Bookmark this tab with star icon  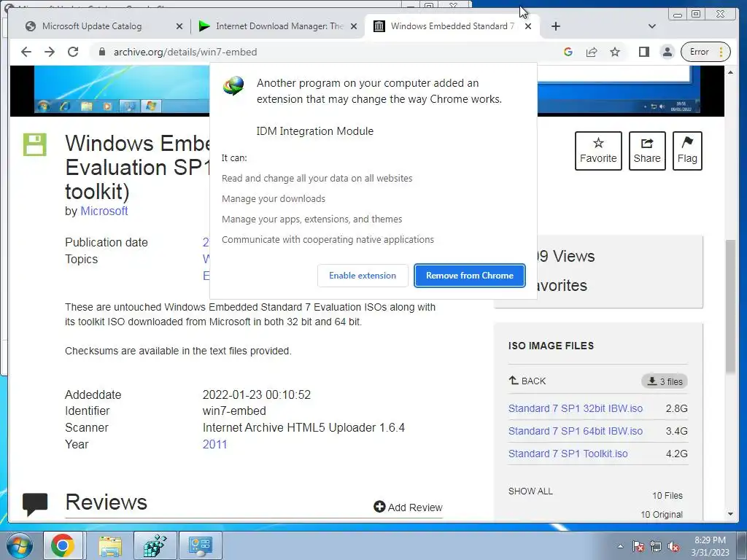click(x=615, y=52)
